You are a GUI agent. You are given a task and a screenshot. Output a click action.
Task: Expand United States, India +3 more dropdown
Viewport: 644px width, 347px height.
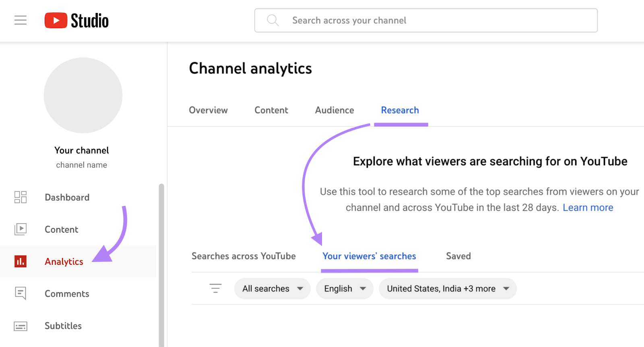click(448, 289)
